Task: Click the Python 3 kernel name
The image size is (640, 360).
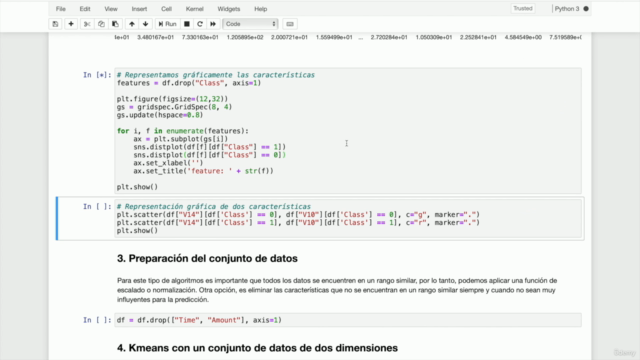Action: click(x=567, y=9)
